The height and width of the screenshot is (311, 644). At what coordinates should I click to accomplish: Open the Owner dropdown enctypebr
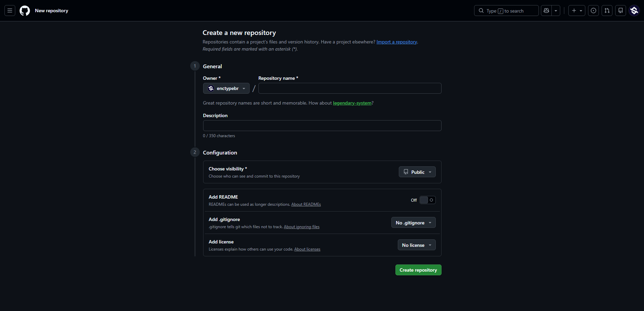226,88
